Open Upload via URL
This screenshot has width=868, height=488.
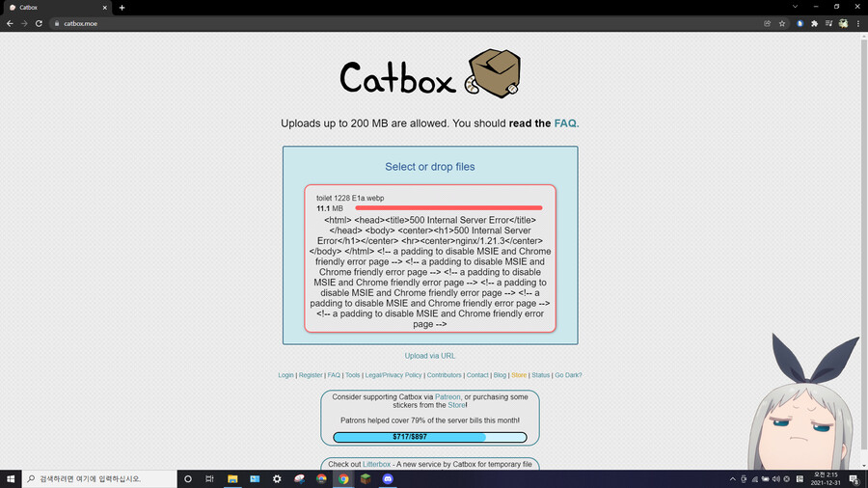point(430,356)
